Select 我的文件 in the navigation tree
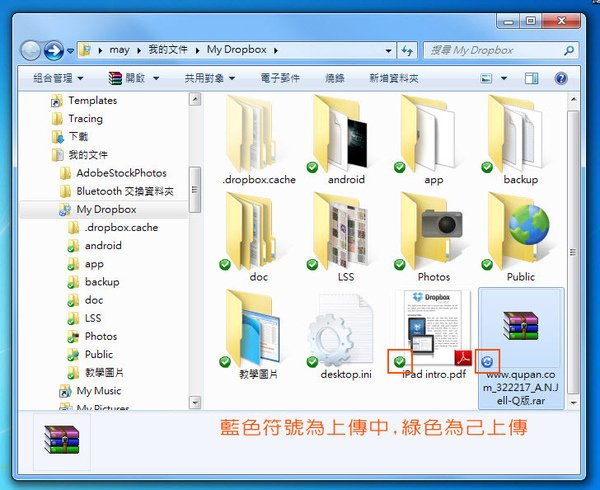600x490 pixels. click(79, 155)
